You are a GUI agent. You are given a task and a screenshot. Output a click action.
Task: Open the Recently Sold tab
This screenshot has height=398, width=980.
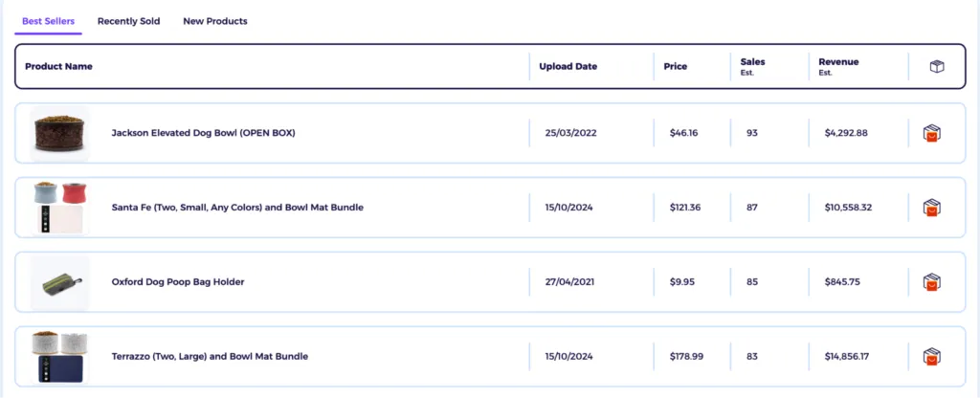pyautogui.click(x=128, y=21)
